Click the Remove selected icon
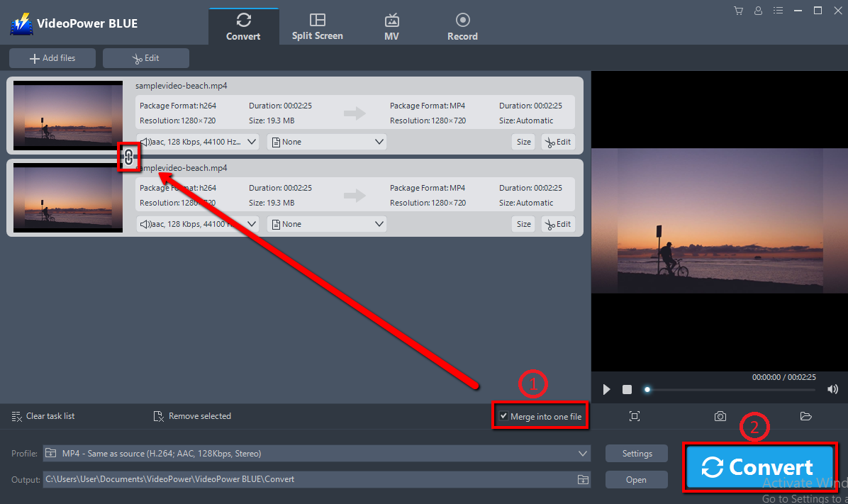The height and width of the screenshot is (504, 848). point(159,416)
